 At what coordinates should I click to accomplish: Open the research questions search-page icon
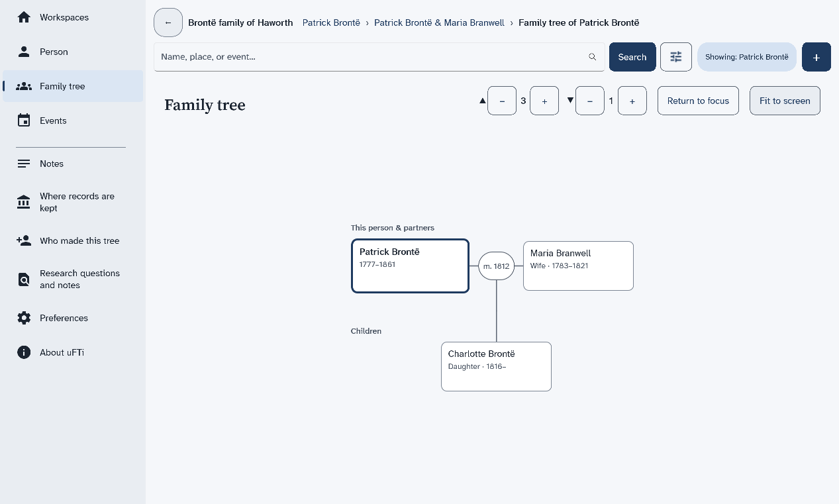24,279
